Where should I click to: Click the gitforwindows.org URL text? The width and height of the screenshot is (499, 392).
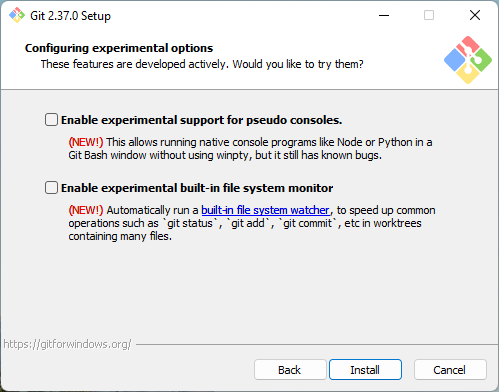67,344
